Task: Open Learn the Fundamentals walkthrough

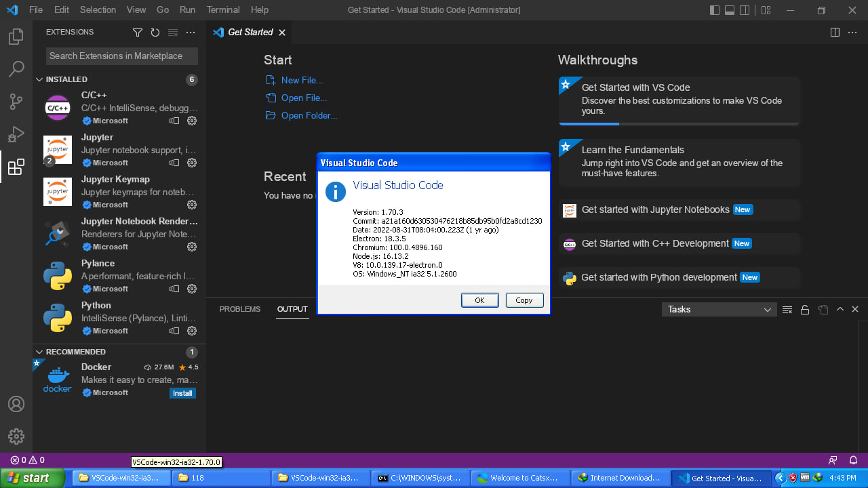Action: click(x=679, y=163)
